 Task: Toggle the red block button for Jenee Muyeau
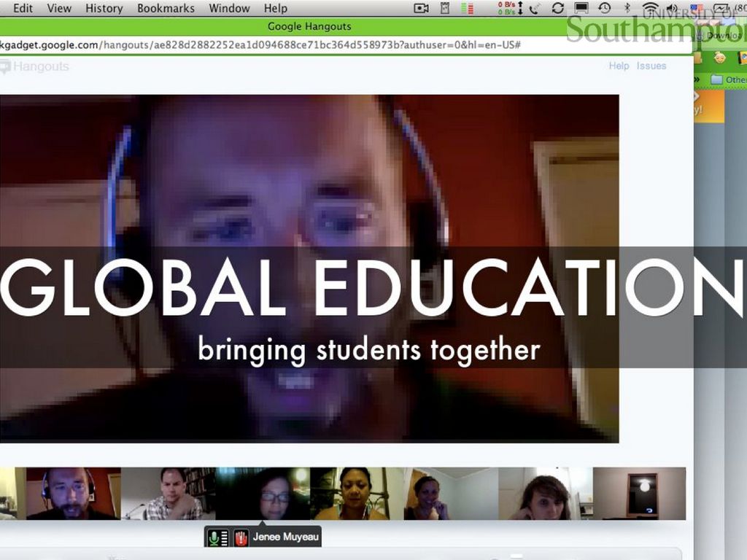(x=241, y=538)
